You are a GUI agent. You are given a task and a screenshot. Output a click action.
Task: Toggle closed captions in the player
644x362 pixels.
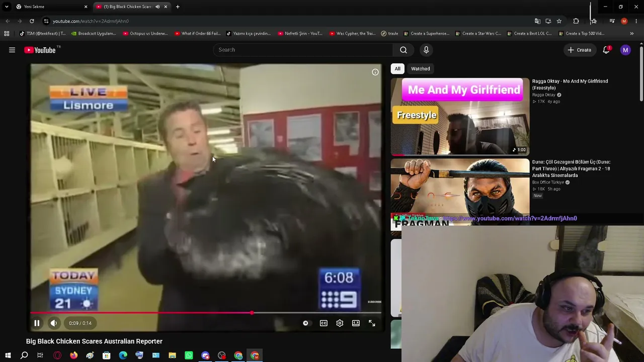(324, 323)
